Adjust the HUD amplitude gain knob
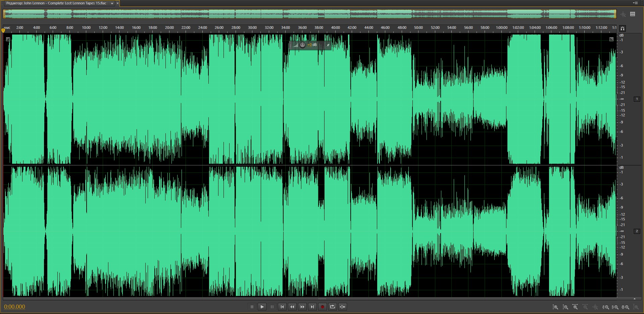This screenshot has width=644, height=314. point(302,45)
